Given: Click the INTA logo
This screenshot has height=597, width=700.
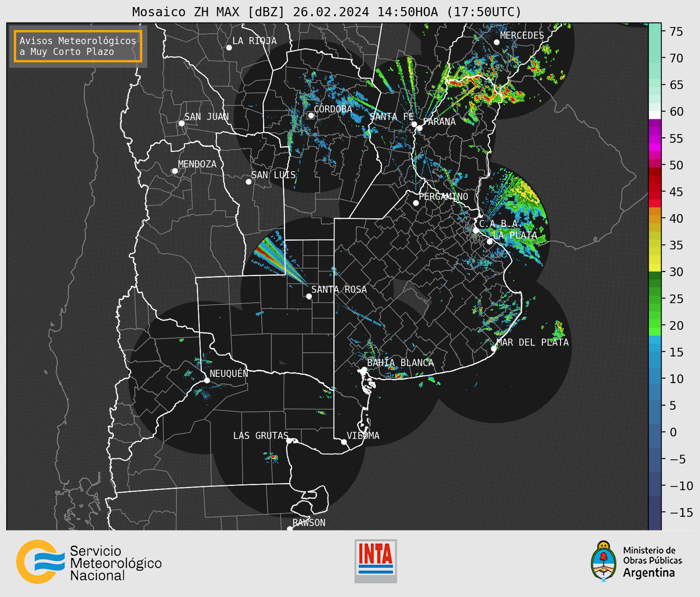Looking at the screenshot, I should tap(376, 561).
